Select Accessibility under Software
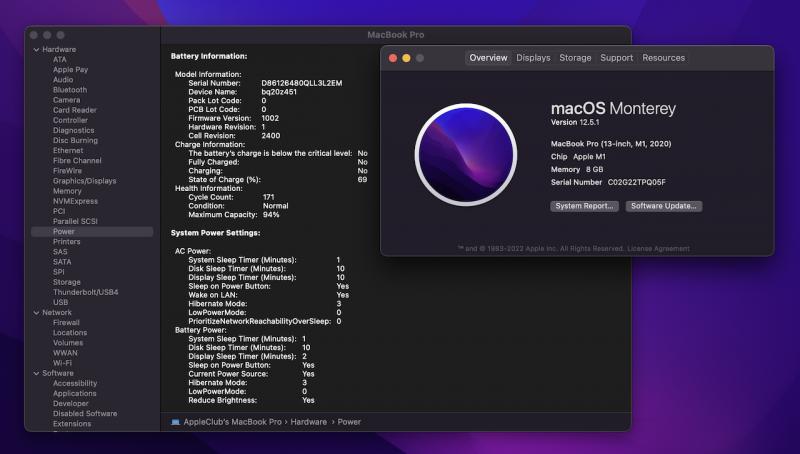The image size is (800, 454). (x=74, y=384)
